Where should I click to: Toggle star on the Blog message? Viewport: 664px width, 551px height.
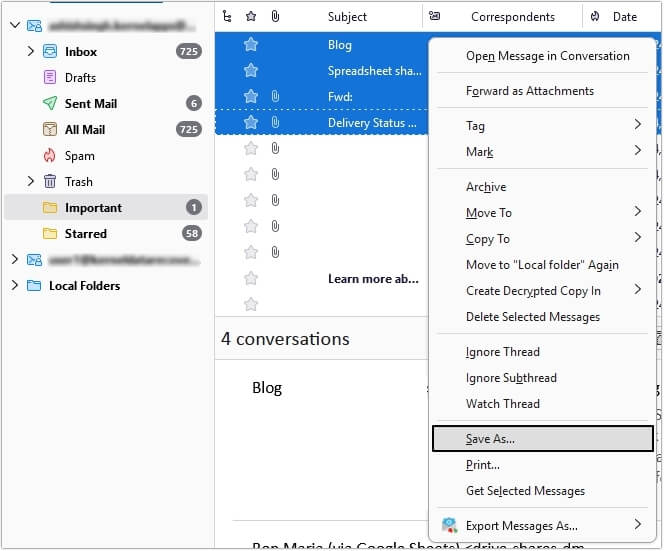pyautogui.click(x=251, y=44)
